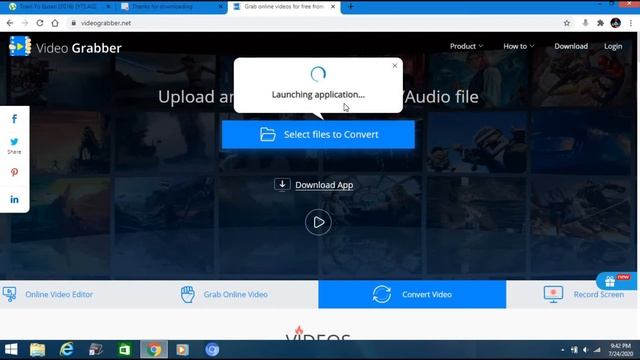Viewport: 640px width, 360px height.
Task: Close the Launching application popup
Action: tap(394, 66)
